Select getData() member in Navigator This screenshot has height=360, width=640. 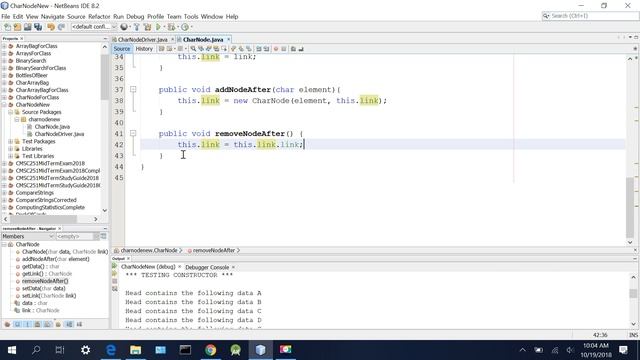coord(40,266)
